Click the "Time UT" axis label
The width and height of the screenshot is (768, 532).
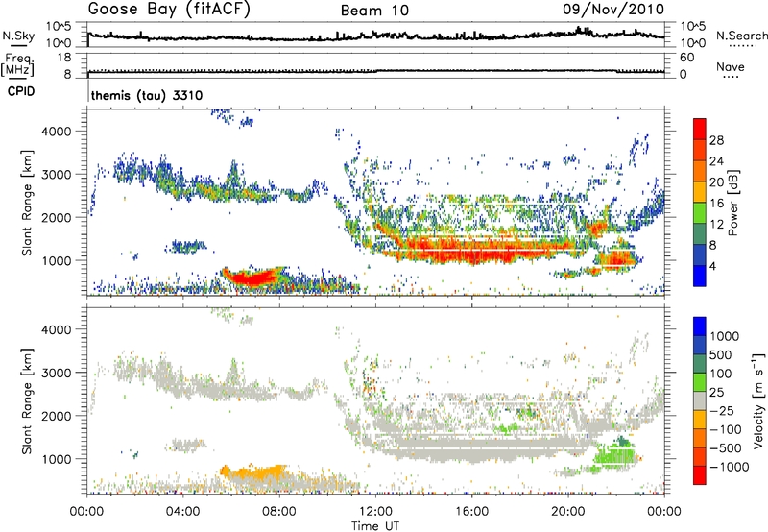(375, 525)
